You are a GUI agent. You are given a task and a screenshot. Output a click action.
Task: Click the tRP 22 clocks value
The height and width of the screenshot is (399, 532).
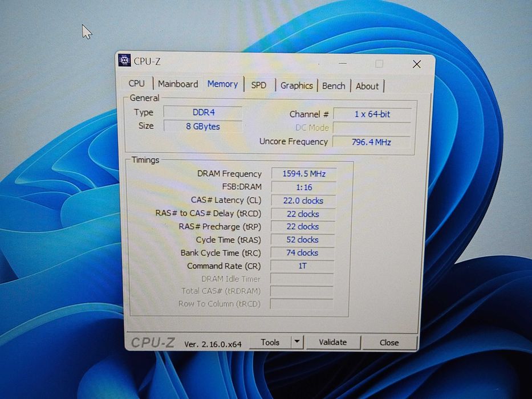(x=303, y=227)
